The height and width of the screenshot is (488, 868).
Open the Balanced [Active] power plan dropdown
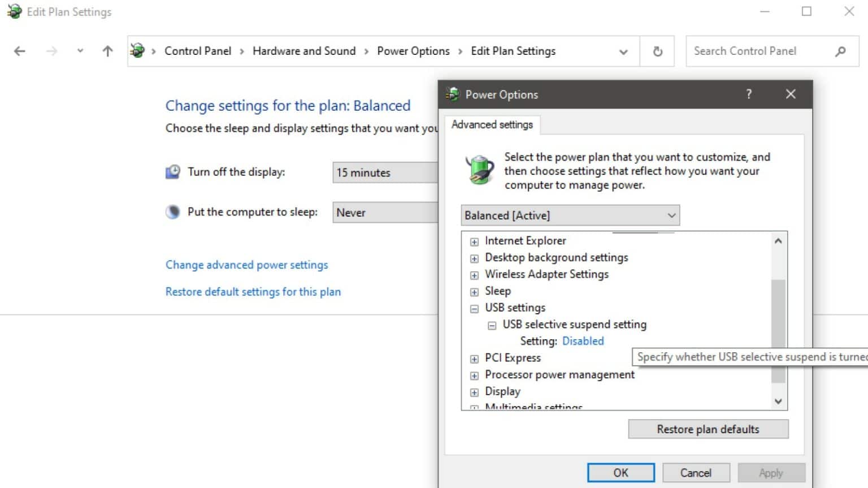click(x=670, y=215)
